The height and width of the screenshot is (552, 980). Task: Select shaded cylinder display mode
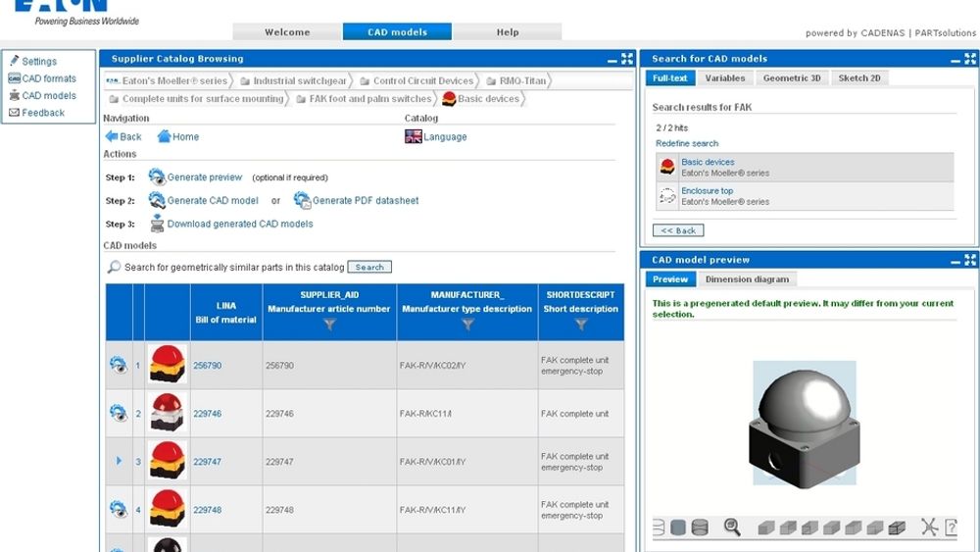[x=678, y=527]
